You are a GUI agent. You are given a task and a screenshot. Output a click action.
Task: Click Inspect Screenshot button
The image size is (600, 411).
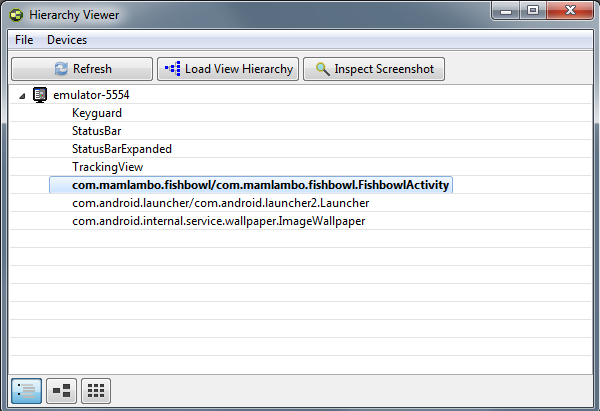tap(374, 69)
